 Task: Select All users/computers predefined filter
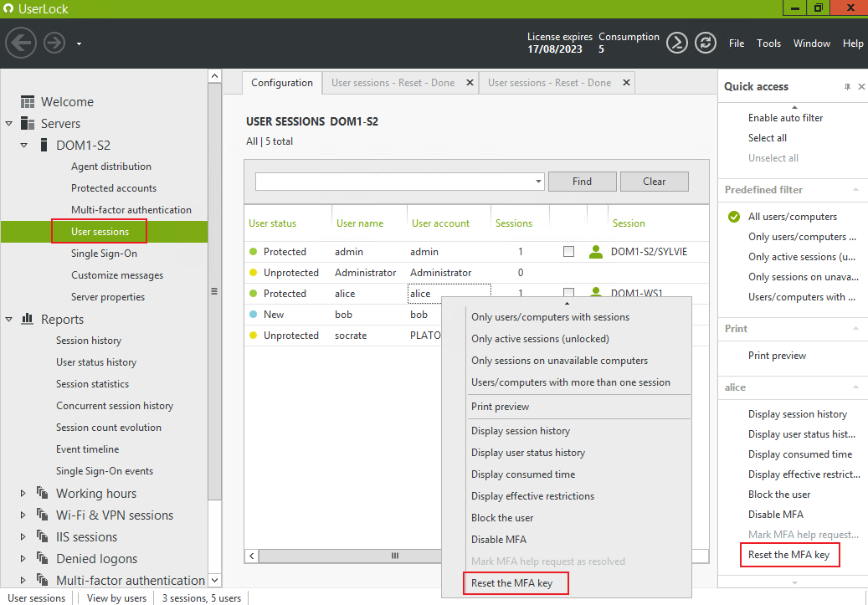[792, 217]
